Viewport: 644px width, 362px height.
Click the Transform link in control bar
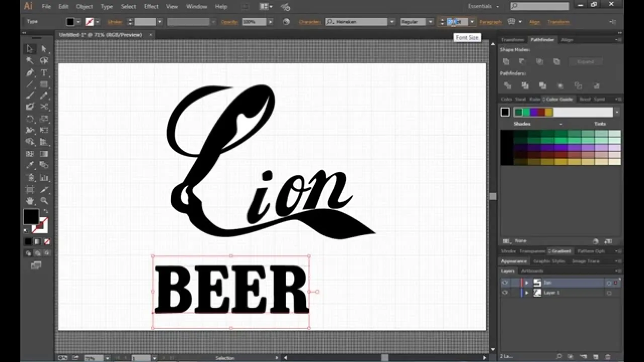point(558,22)
